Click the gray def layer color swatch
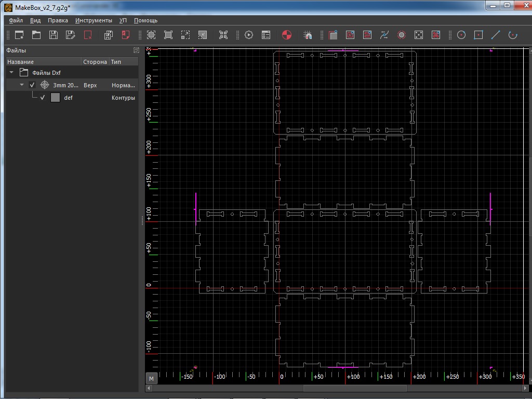The image size is (532, 399). 55,98
